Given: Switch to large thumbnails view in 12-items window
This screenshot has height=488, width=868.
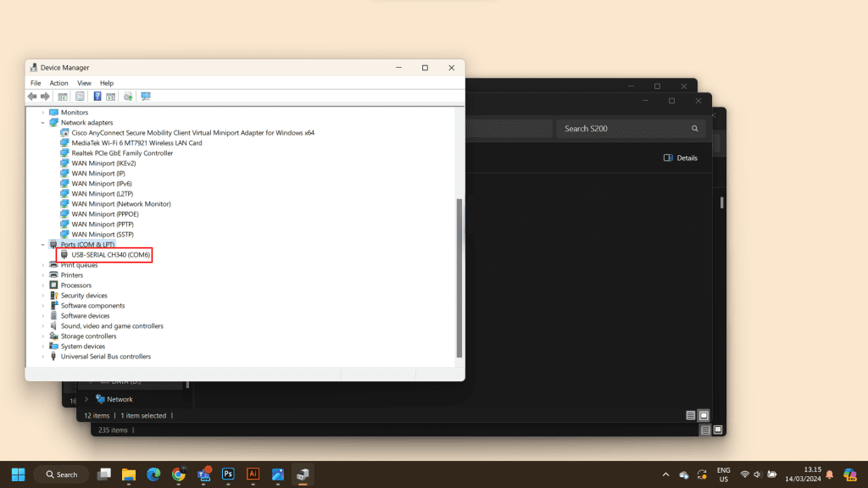Looking at the screenshot, I should [x=704, y=416].
